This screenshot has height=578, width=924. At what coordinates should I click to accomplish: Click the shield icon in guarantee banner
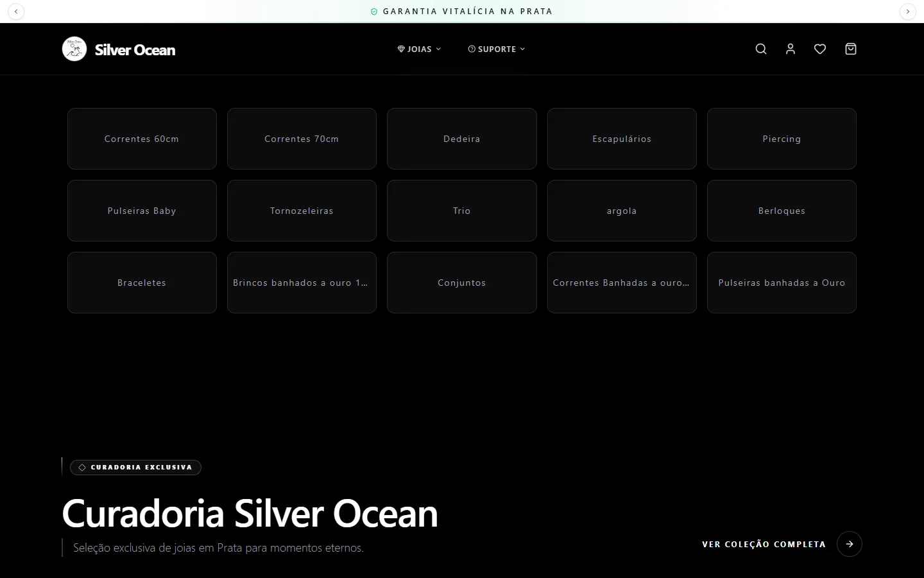click(374, 12)
